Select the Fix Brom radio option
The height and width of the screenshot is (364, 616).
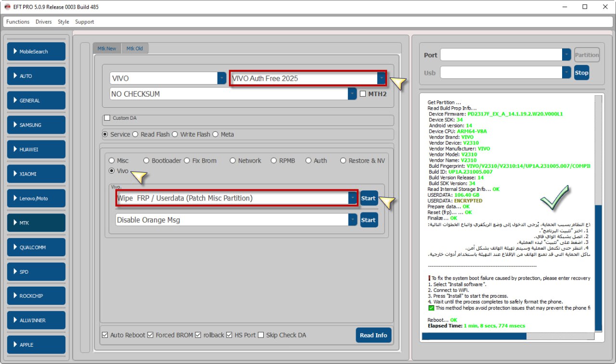(x=187, y=161)
